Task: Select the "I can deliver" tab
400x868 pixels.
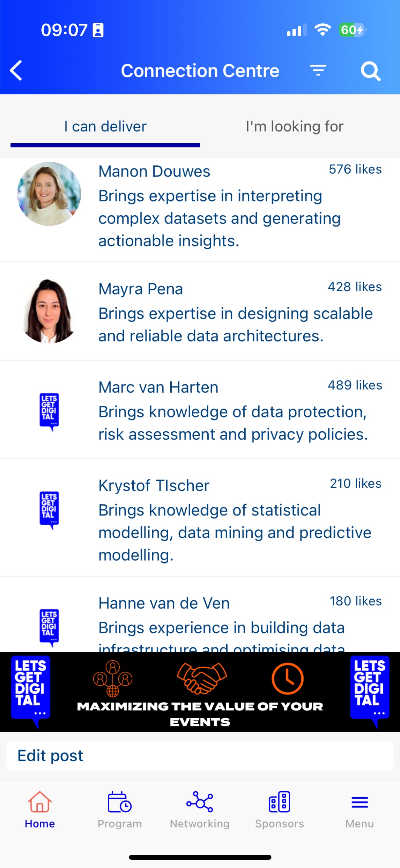Action: (105, 127)
